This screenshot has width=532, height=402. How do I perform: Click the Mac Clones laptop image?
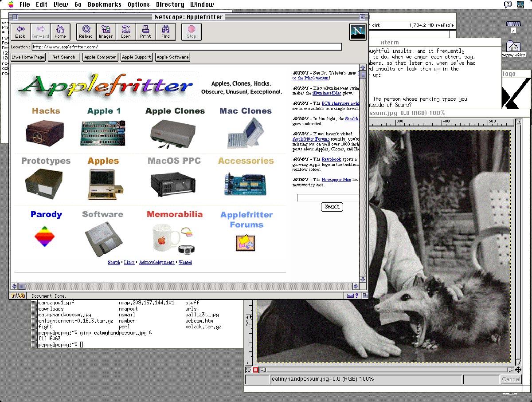click(x=245, y=134)
